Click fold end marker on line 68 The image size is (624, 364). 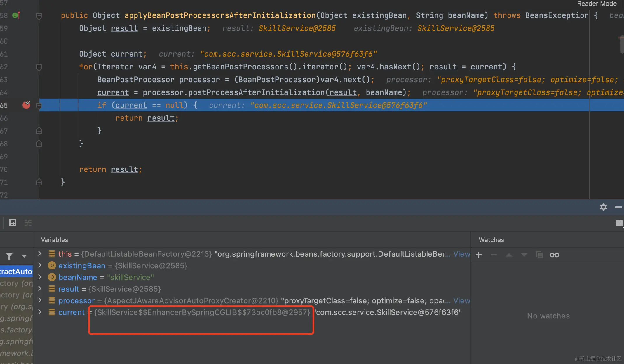39,143
